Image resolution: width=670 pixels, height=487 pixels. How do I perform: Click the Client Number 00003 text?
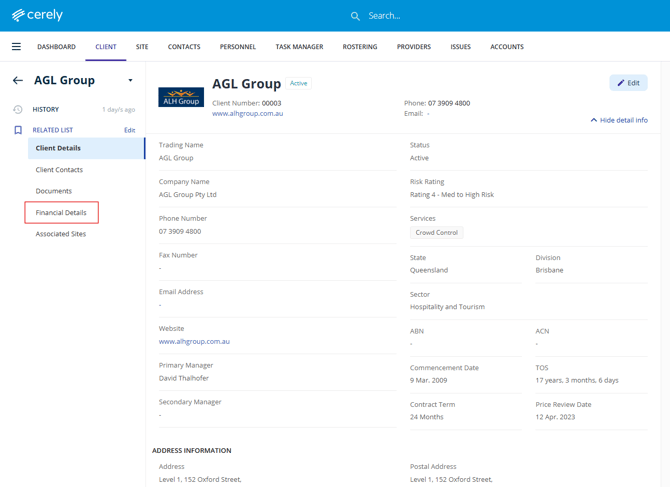tap(247, 103)
